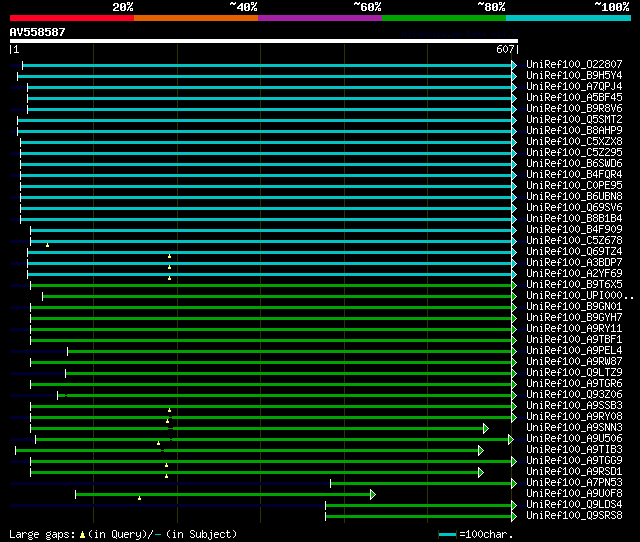Select the green ~80% identity legend segment
This screenshot has height=542, width=640.
[443, 18]
